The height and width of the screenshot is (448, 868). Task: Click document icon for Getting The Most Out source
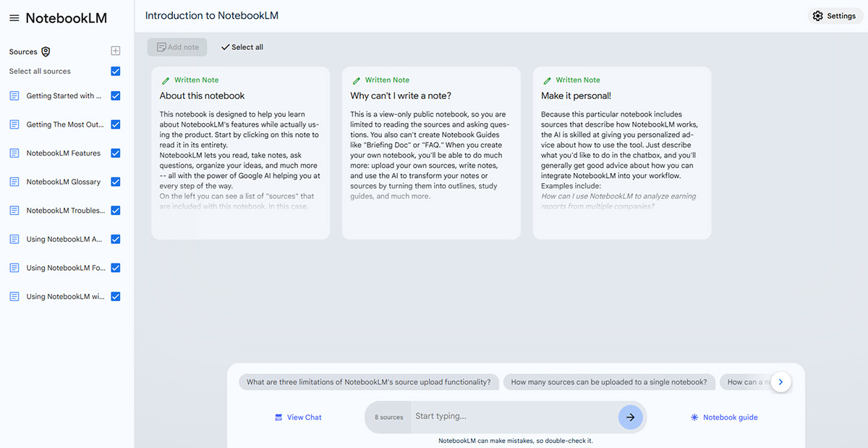14,124
